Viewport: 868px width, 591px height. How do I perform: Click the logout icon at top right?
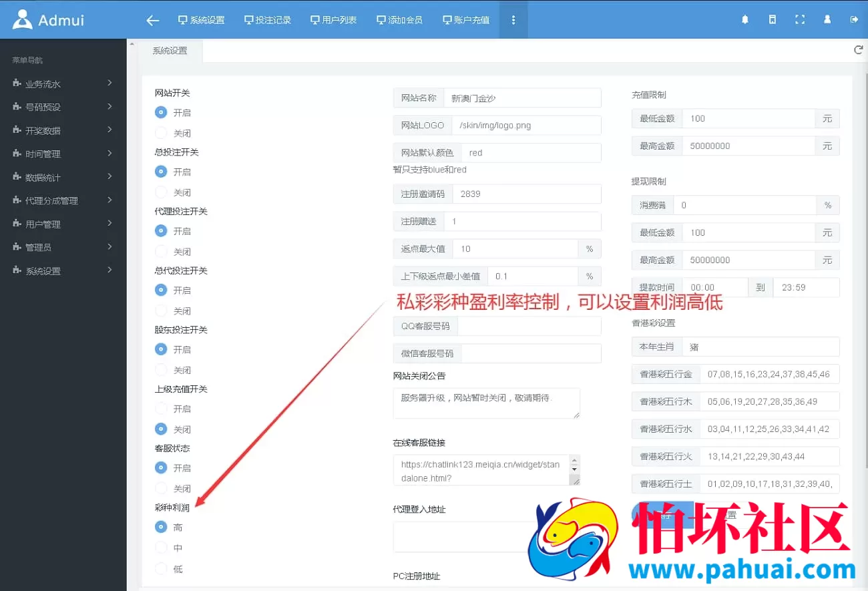[855, 19]
